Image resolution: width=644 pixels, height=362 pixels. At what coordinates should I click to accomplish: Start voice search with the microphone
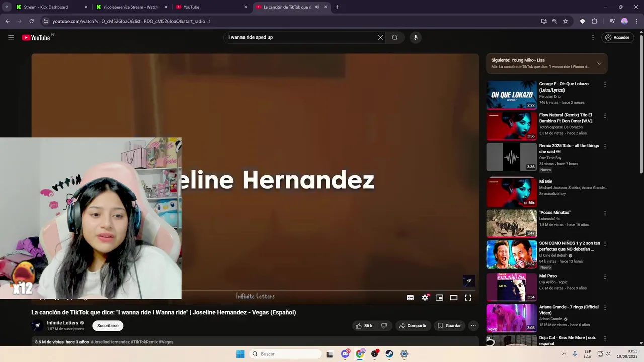point(415,37)
